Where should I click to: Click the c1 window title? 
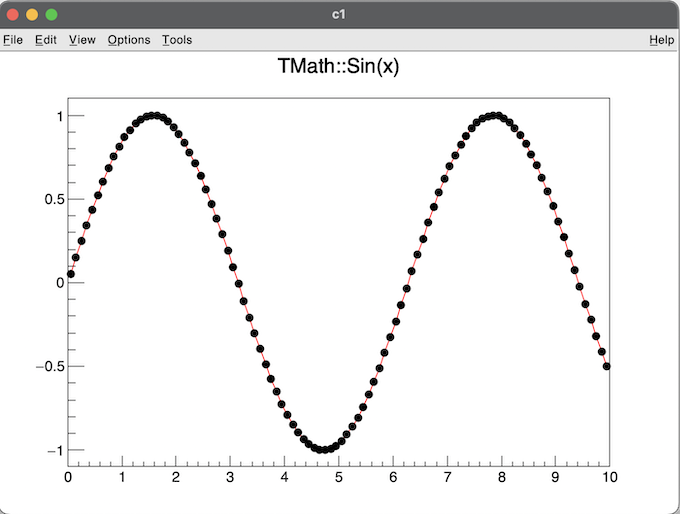point(338,15)
